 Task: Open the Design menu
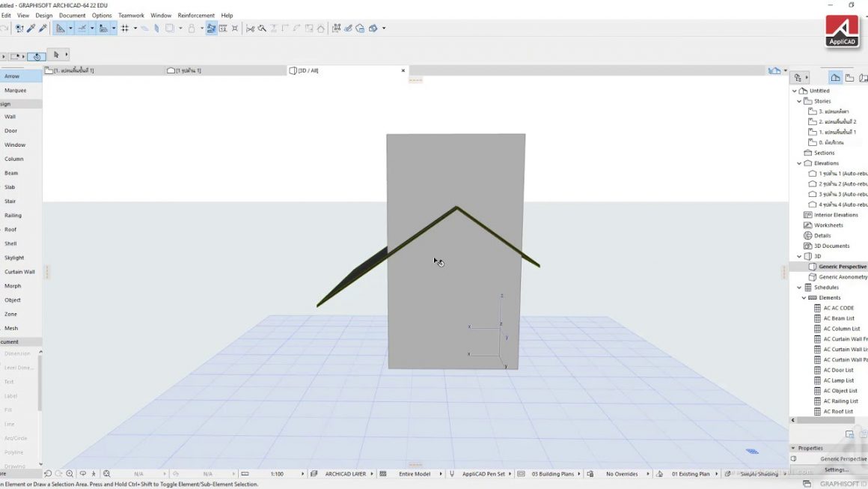[43, 16]
